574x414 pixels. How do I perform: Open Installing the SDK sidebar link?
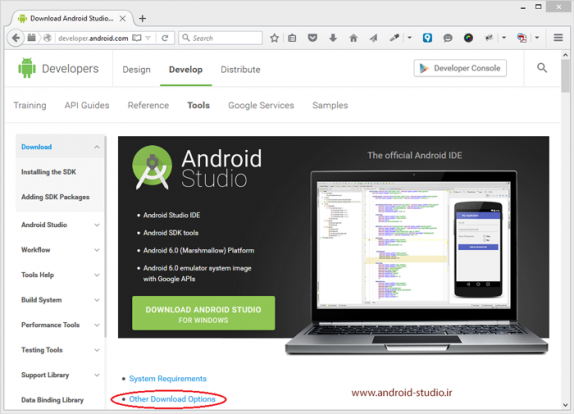tap(49, 172)
